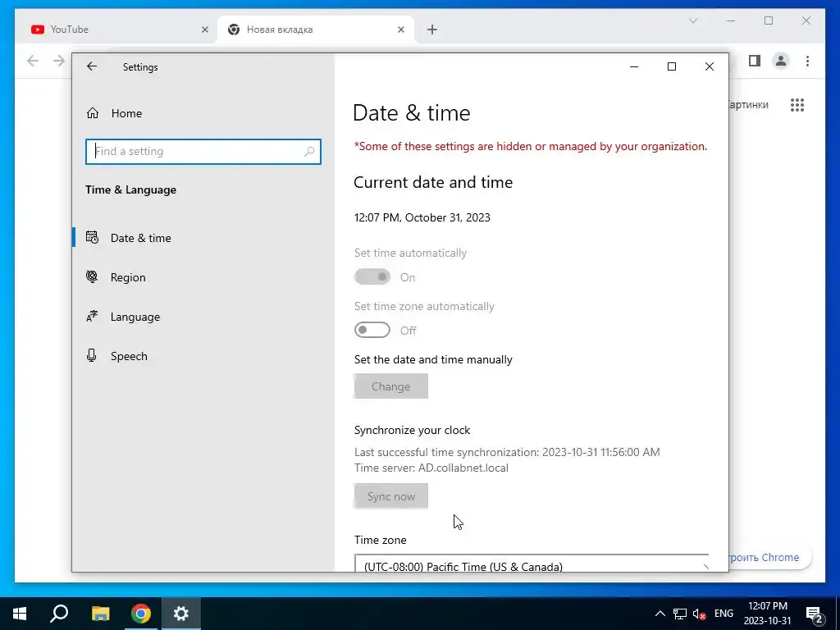Open the Google apps grid in Chrome
Image resolution: width=840 pixels, height=630 pixels.
(x=797, y=105)
